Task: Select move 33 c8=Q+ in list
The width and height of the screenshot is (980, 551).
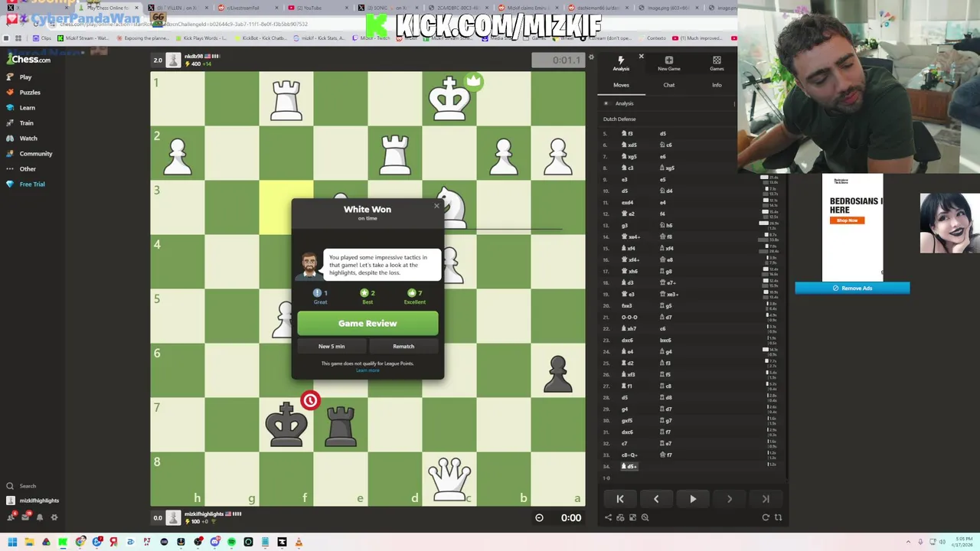Action: pos(629,455)
